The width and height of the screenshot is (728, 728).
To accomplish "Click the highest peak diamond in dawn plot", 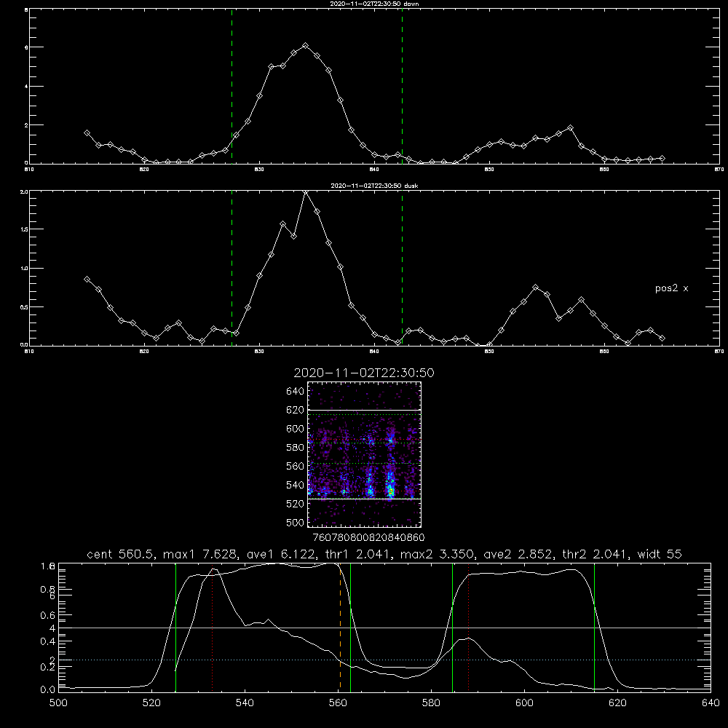I will (305, 45).
